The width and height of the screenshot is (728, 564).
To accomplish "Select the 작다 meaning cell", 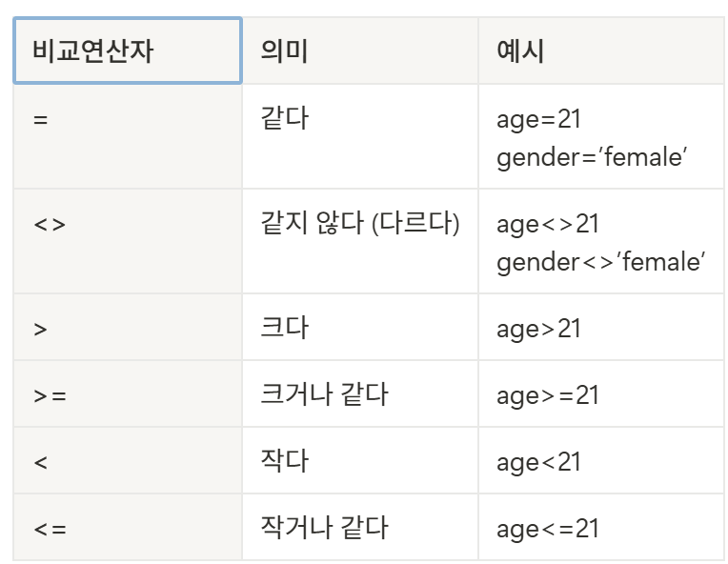I will coord(359,460).
